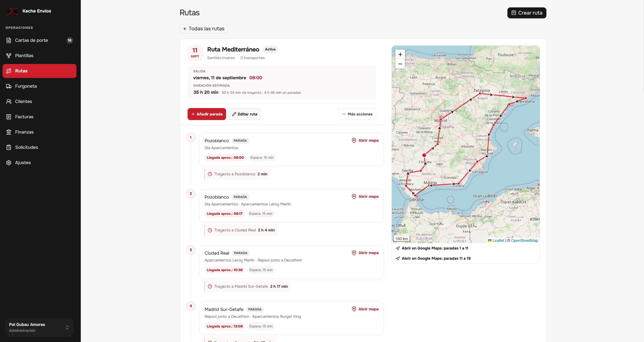Click clock icon in Trayecto a Ciudad Real
Screen dimensions: 644x342
coord(210,230)
